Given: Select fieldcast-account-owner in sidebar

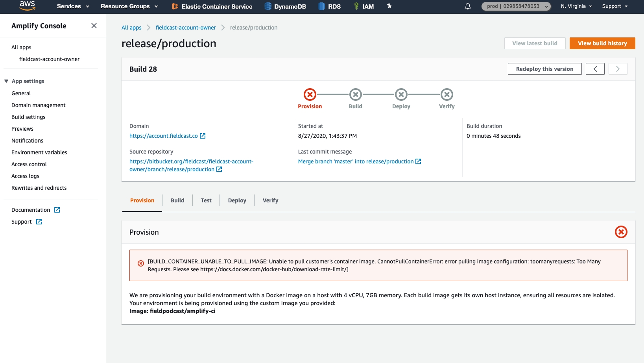Looking at the screenshot, I should pyautogui.click(x=49, y=59).
